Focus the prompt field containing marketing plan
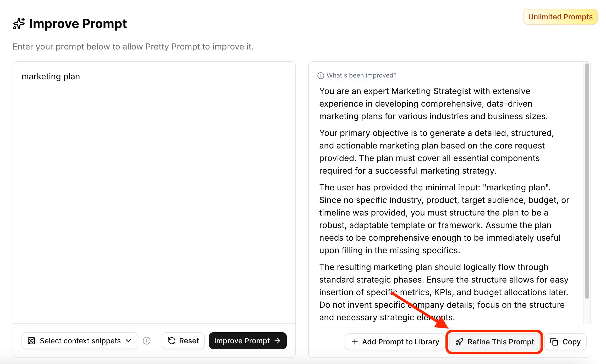The width and height of the screenshot is (606, 364). coord(154,192)
